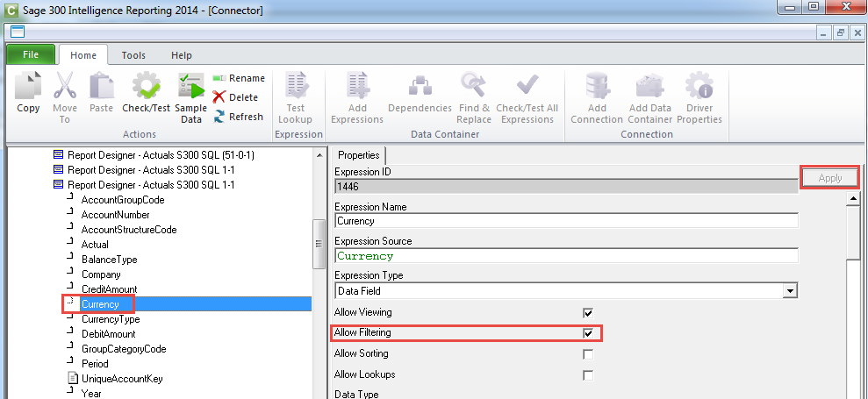Select the AccountGroupCode tree item

click(x=123, y=200)
